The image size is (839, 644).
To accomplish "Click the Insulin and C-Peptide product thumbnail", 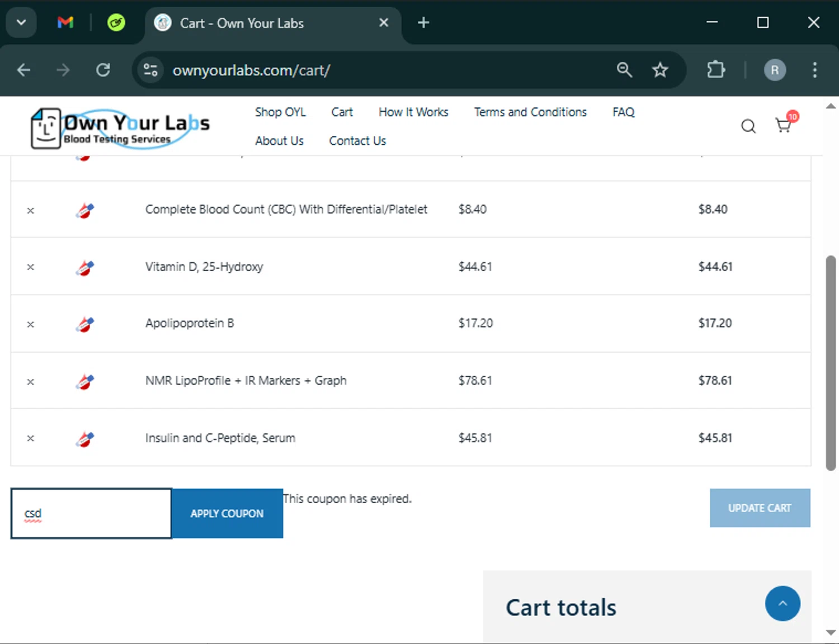I will (x=85, y=439).
